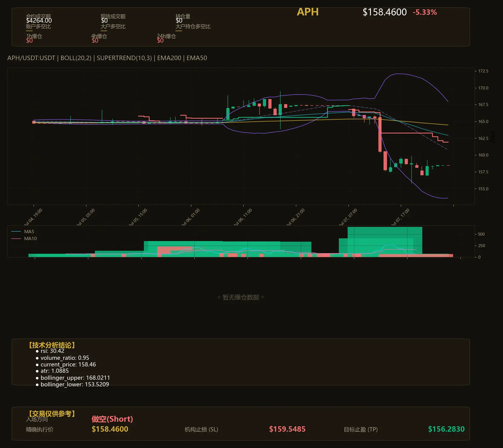Click the MA5 legend entry
This screenshot has height=448, width=503.
23,232
